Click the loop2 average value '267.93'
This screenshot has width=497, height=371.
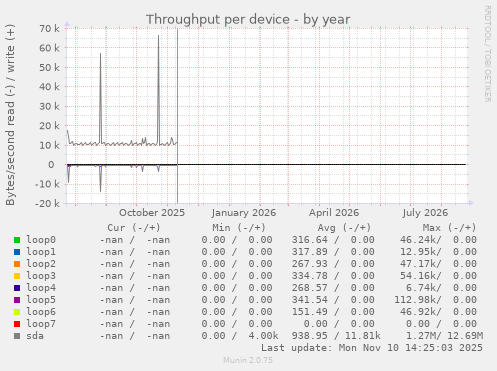[310, 264]
